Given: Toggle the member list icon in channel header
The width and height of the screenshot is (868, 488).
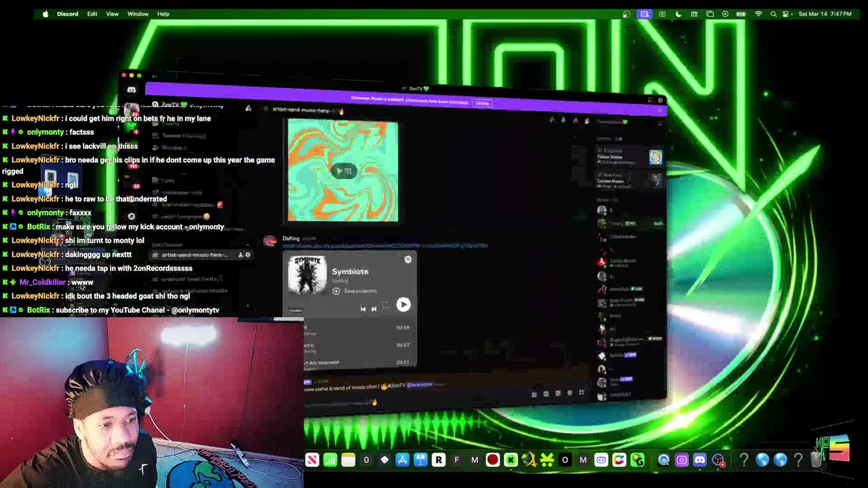Looking at the screenshot, I should pyautogui.click(x=587, y=121).
